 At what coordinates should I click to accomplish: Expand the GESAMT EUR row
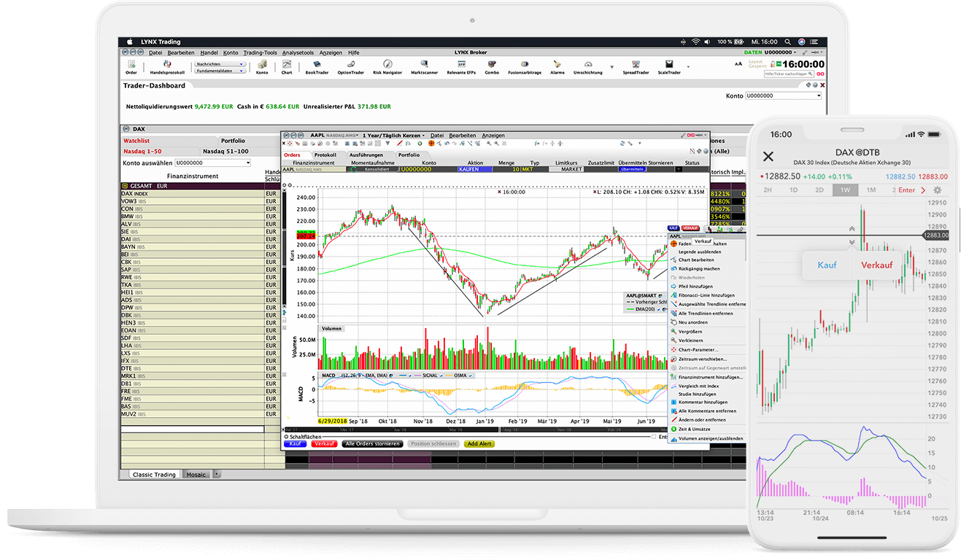(x=125, y=186)
